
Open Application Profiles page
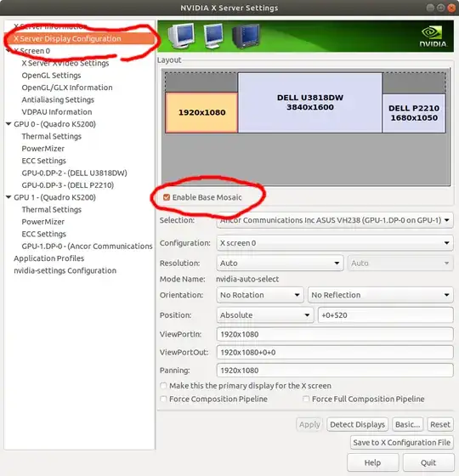pyautogui.click(x=49, y=258)
